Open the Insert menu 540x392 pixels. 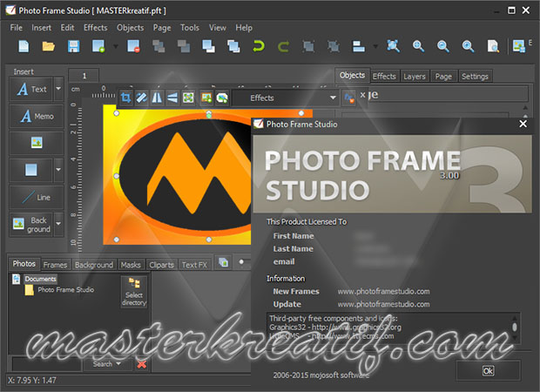(41, 28)
